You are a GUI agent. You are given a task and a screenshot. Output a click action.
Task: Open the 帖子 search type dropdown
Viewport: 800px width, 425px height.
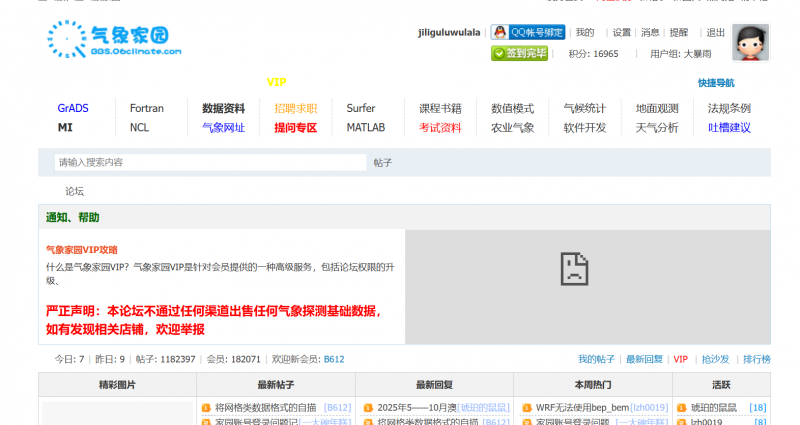click(383, 162)
